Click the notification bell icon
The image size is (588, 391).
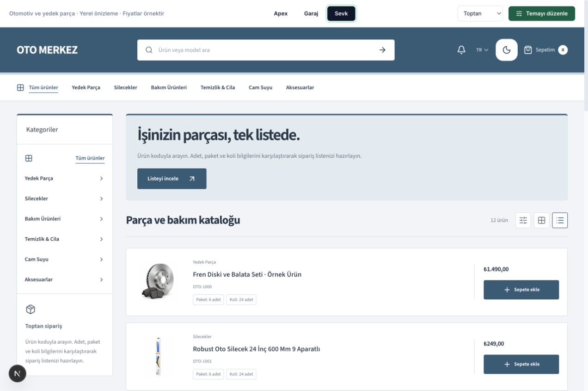pos(461,50)
